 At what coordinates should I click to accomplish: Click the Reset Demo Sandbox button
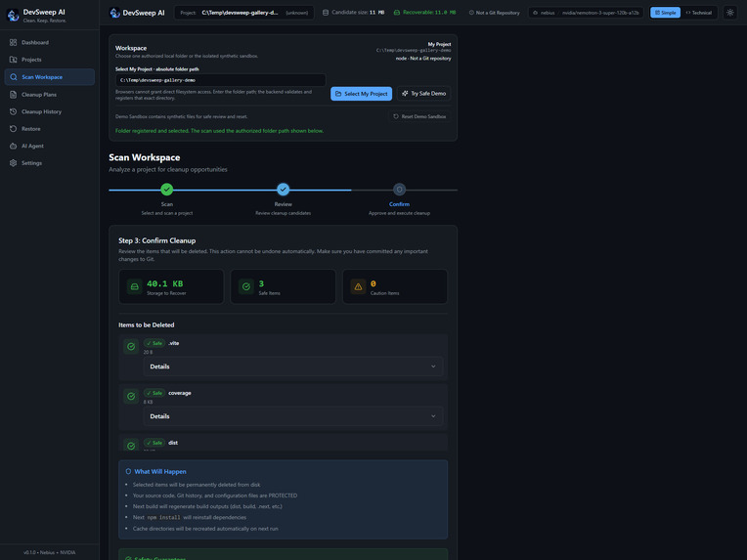point(419,116)
